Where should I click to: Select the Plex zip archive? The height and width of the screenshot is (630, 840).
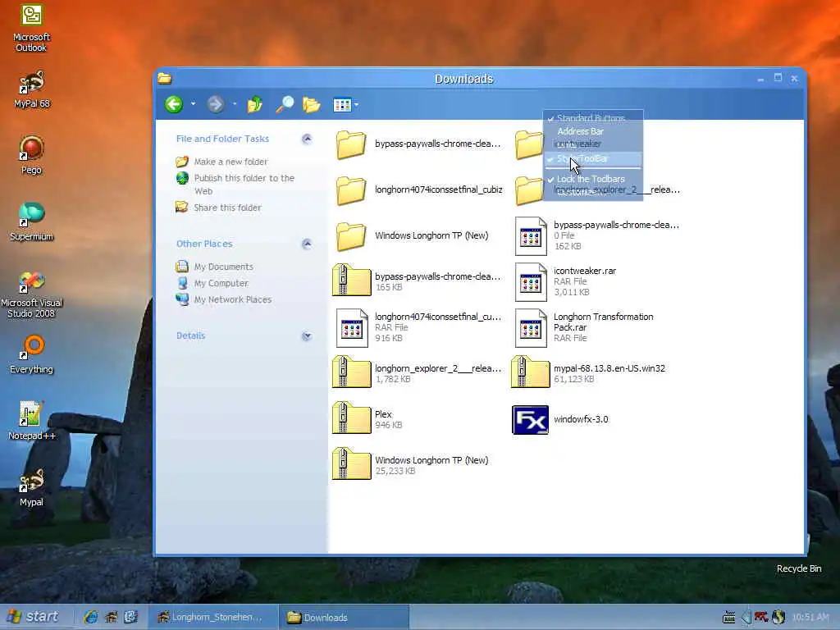(x=351, y=419)
